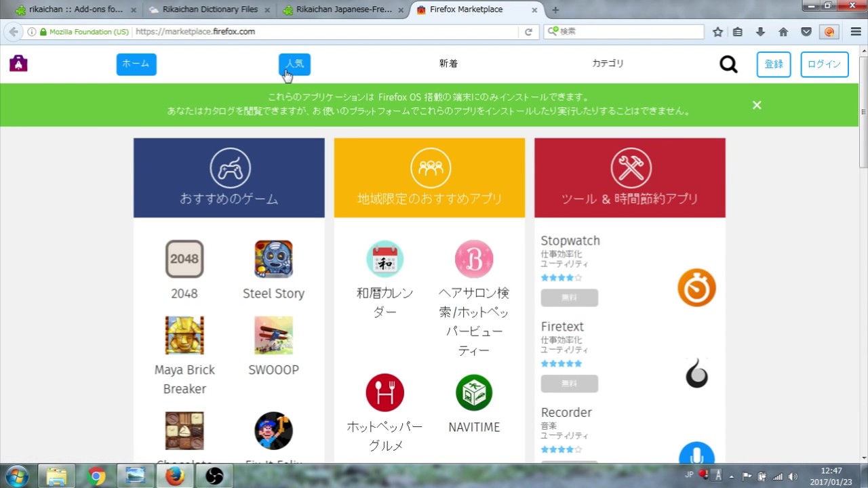Select the Maya Brick Breaker app icon
Viewport: 868px width, 488px height.
pyautogui.click(x=184, y=335)
